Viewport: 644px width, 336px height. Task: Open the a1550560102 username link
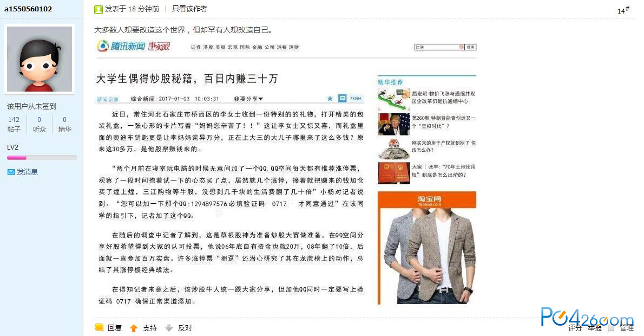(28, 9)
